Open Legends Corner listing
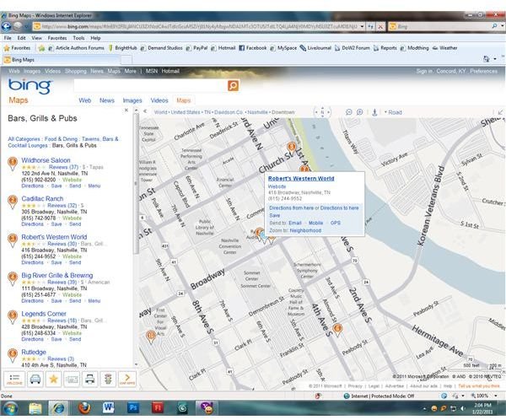This screenshot has height=420, width=506. click(x=44, y=314)
